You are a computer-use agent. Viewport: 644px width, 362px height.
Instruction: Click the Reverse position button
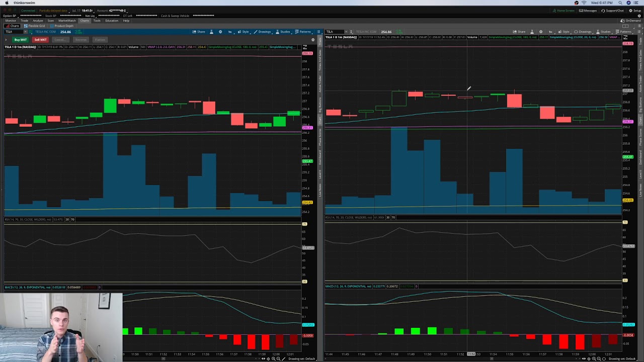(81, 40)
